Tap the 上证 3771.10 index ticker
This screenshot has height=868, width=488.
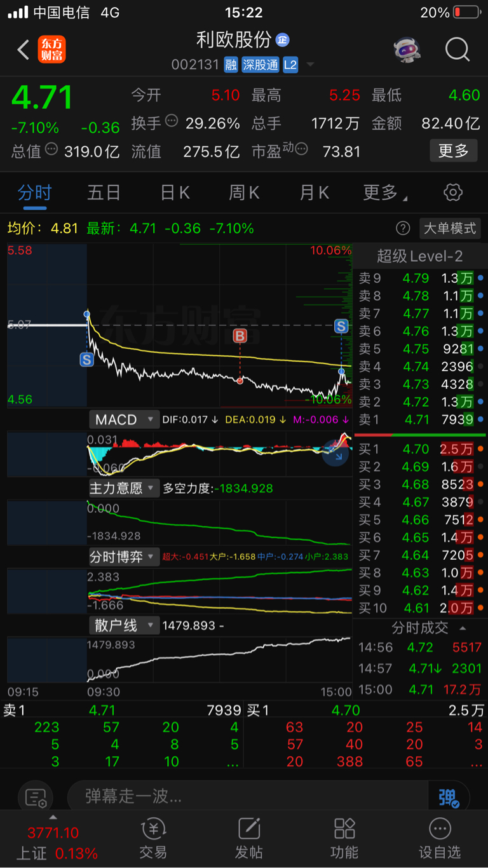click(x=57, y=842)
